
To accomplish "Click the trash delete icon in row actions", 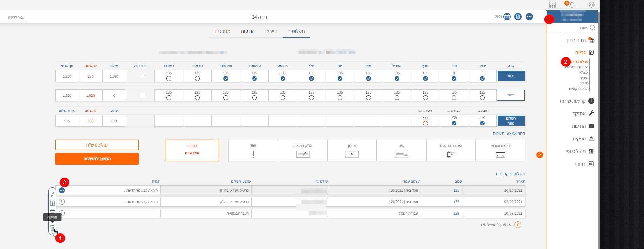I will (53, 227).
